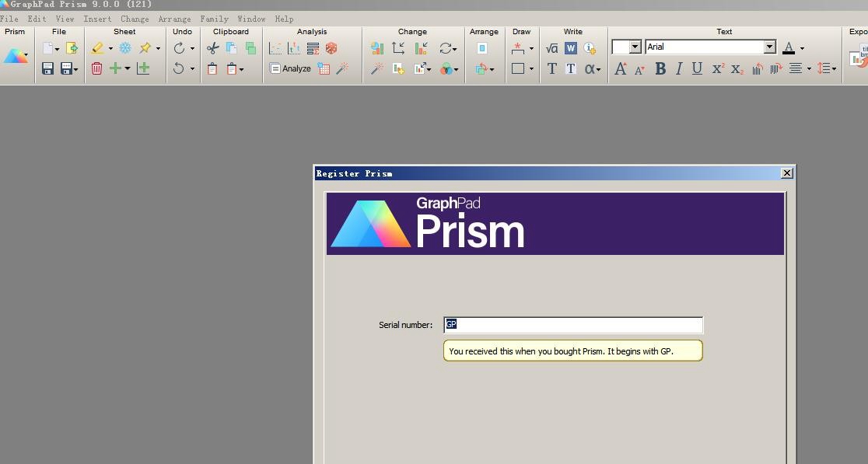Image resolution: width=868 pixels, height=464 pixels.
Task: Click the copy icon in Clipboard group
Action: 232,48
